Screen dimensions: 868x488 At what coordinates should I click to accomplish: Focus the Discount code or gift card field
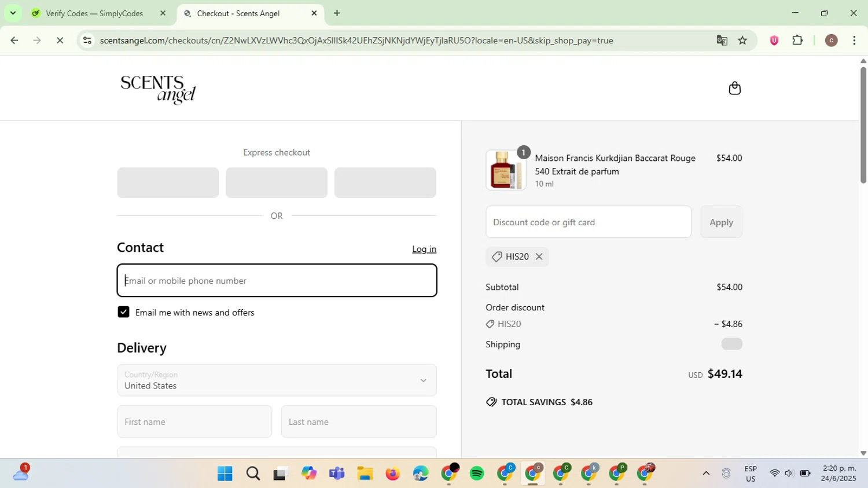point(589,222)
